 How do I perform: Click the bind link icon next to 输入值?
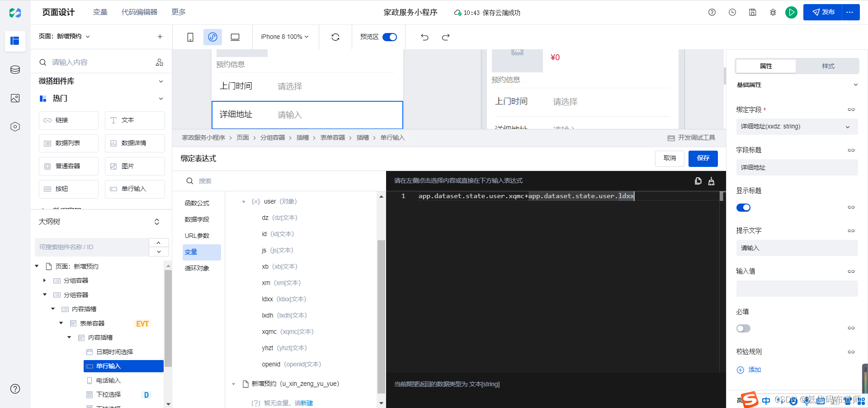tap(851, 271)
